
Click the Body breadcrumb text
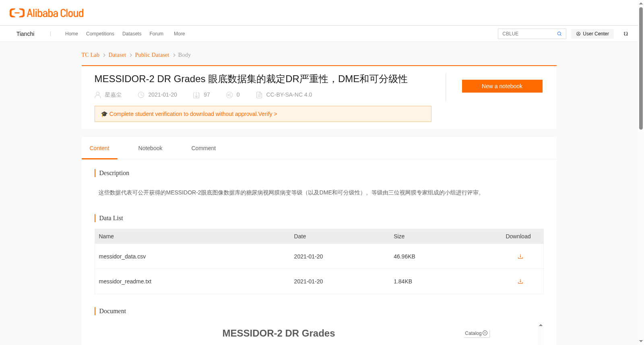pos(184,55)
